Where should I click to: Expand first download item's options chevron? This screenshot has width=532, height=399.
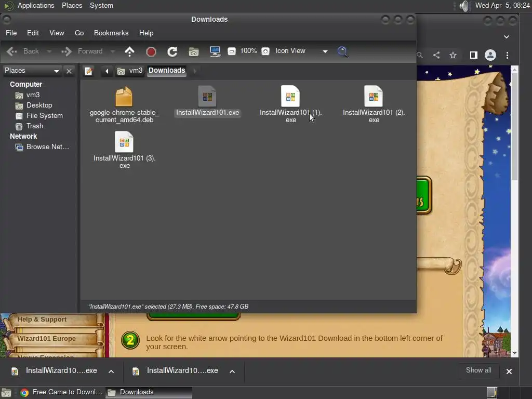(x=111, y=371)
